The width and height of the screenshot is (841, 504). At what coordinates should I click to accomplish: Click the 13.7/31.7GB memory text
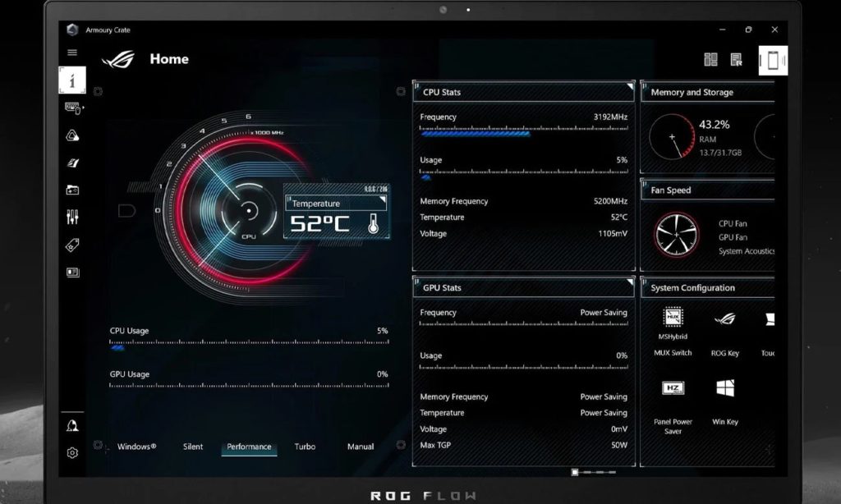(720, 153)
